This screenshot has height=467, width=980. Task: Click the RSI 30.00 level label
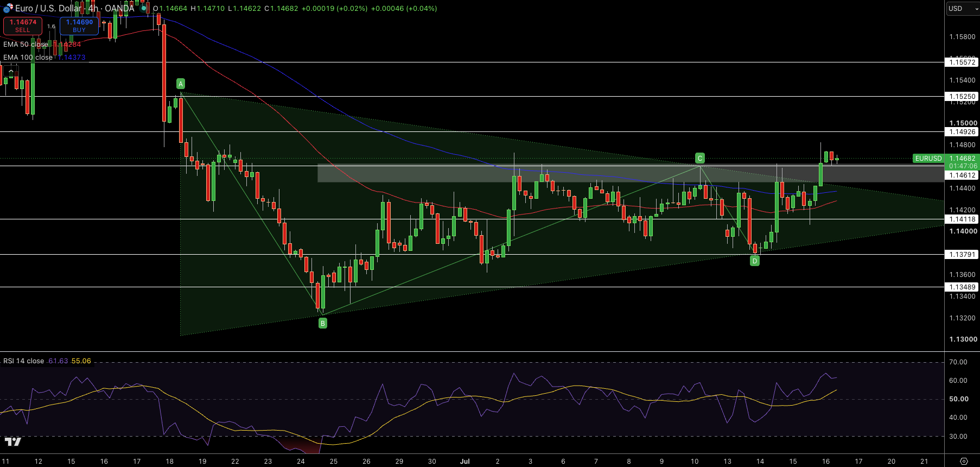pos(958,437)
